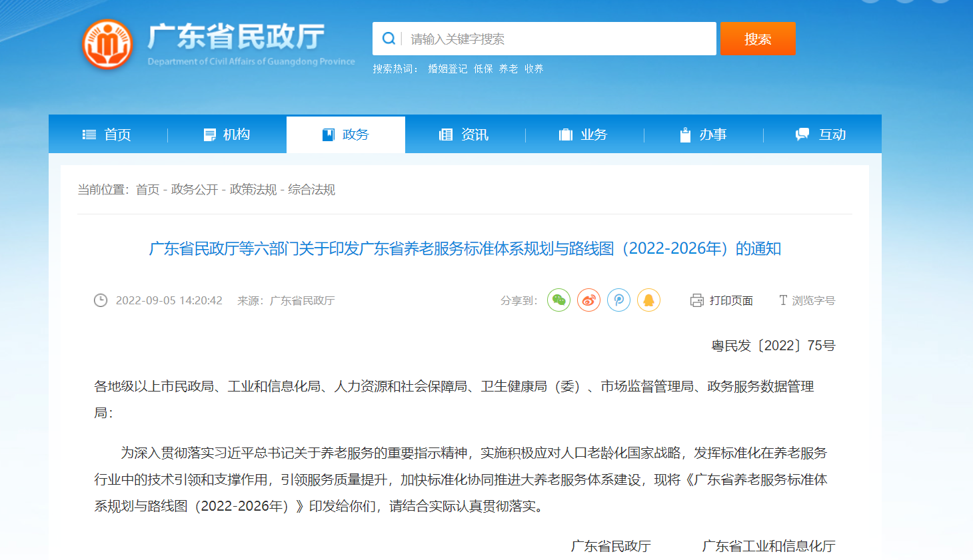This screenshot has height=560, width=973.
Task: Click the 广东省民政厅 site title text
Action: point(236,37)
